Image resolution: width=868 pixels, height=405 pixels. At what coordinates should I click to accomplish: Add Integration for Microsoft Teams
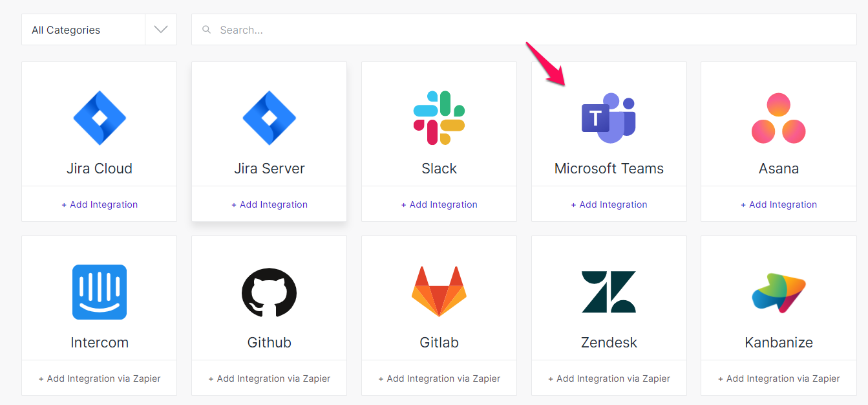(609, 204)
